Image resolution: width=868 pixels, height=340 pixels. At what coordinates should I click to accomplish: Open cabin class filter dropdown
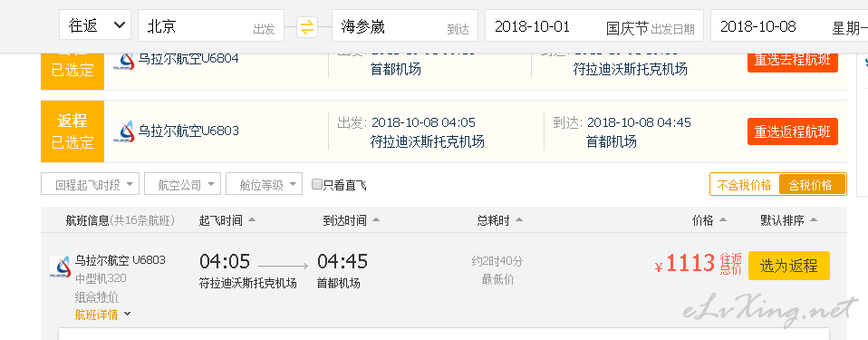pyautogui.click(x=264, y=184)
